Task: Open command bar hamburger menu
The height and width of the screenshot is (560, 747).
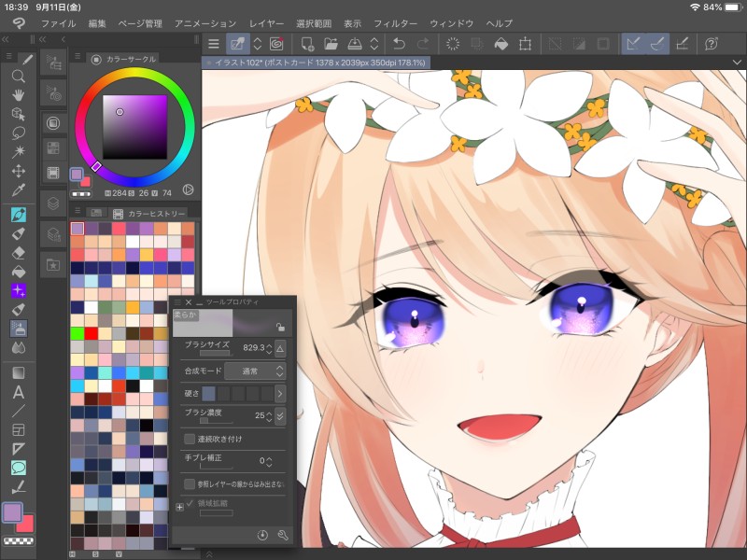Action: coord(214,44)
